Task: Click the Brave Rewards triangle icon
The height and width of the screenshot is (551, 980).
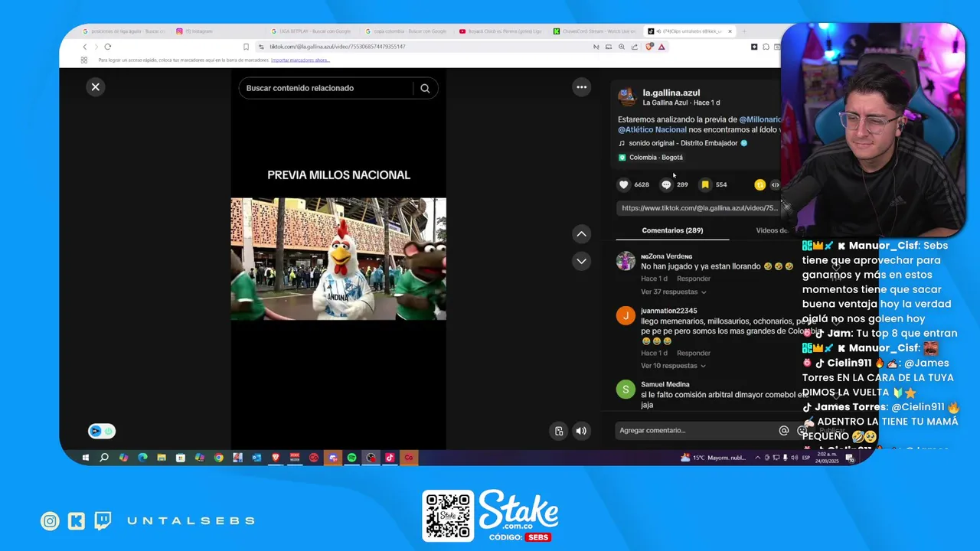Action: [x=661, y=47]
